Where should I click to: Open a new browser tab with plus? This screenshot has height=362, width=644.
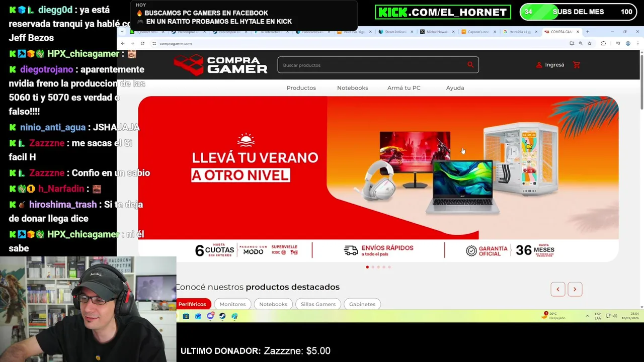click(x=587, y=32)
